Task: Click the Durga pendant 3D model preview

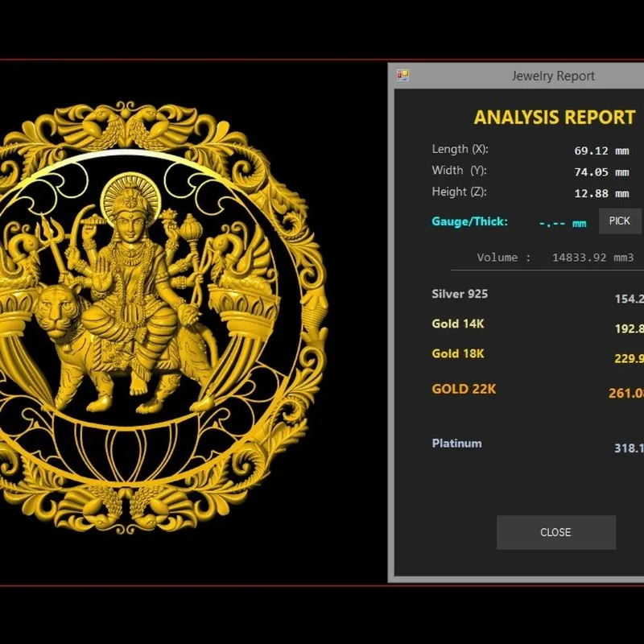Action: 164,317
